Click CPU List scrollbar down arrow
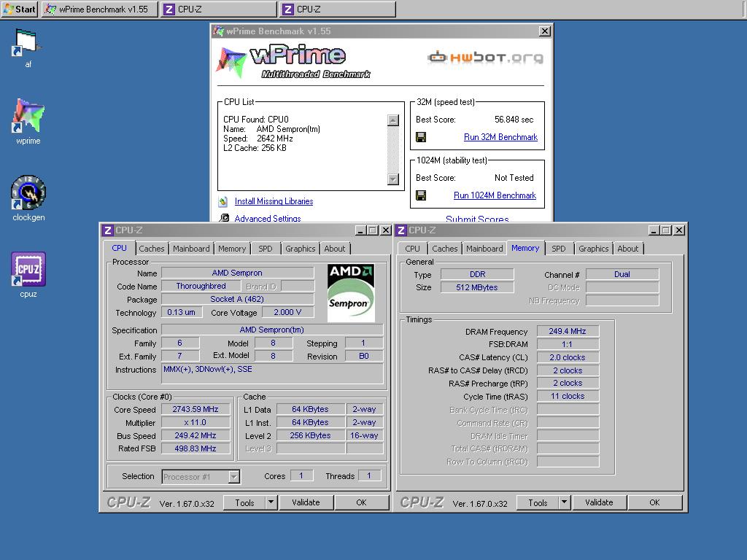Viewport: 747px width, 560px height. [x=393, y=179]
